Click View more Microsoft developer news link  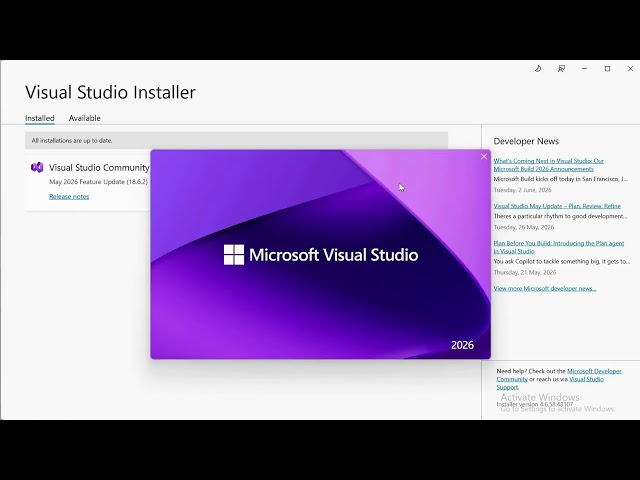[x=544, y=289]
